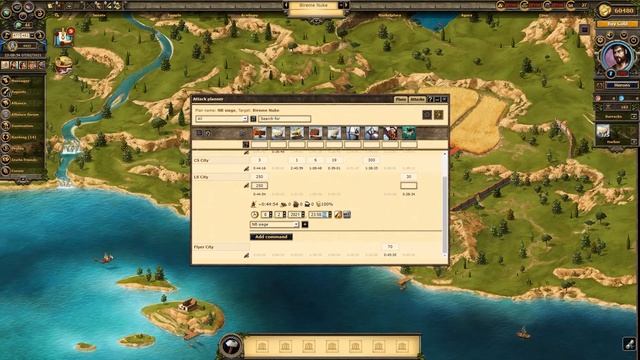Select the teal winged mythical unit icon
Viewport: 640px width, 360px height.
tap(409, 133)
